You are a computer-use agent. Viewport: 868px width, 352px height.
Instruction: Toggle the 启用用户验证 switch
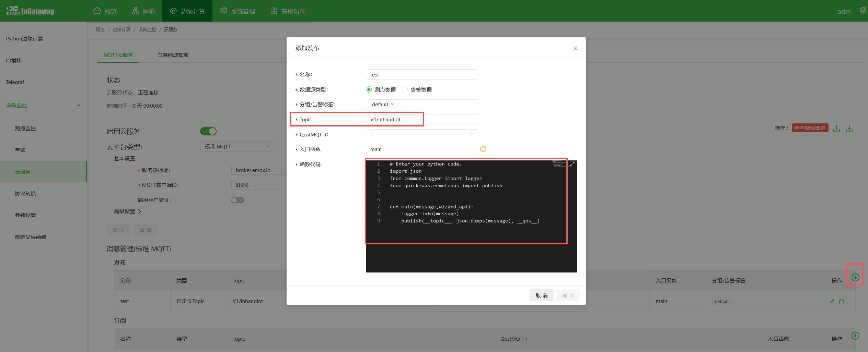click(238, 200)
